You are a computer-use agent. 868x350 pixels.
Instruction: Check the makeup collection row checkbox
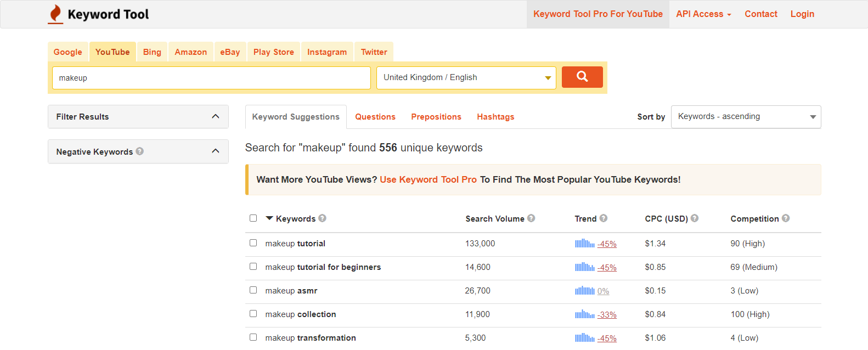coord(253,313)
